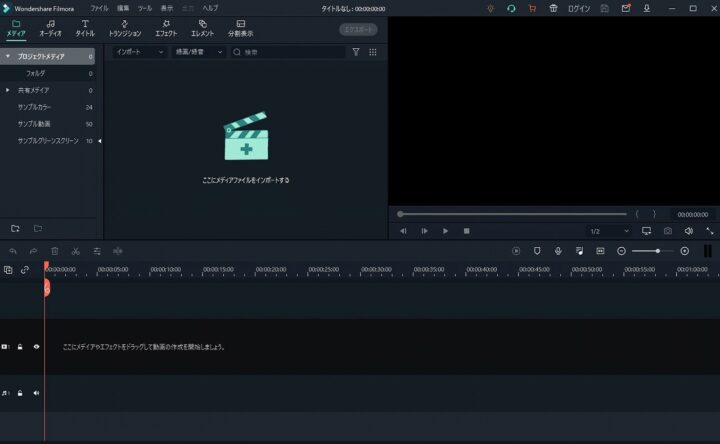The width and height of the screenshot is (720, 444).
Task: Open the ファイル menu
Action: point(99,8)
